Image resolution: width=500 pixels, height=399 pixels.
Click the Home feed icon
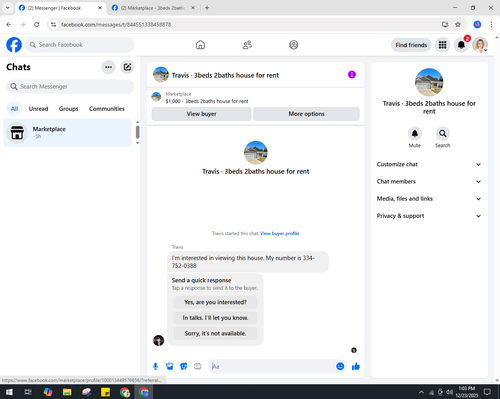tap(200, 45)
